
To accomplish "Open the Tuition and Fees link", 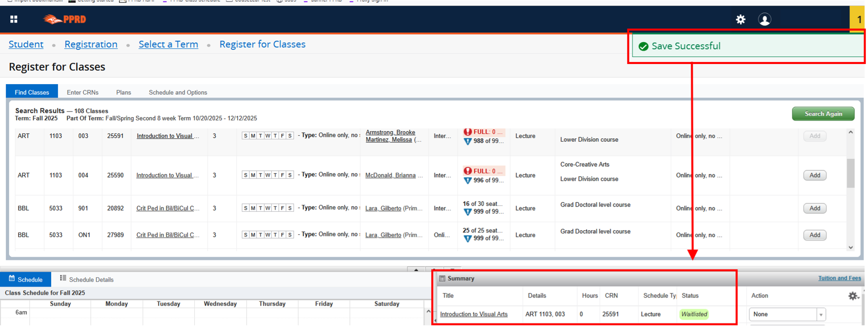I will pyautogui.click(x=839, y=278).
